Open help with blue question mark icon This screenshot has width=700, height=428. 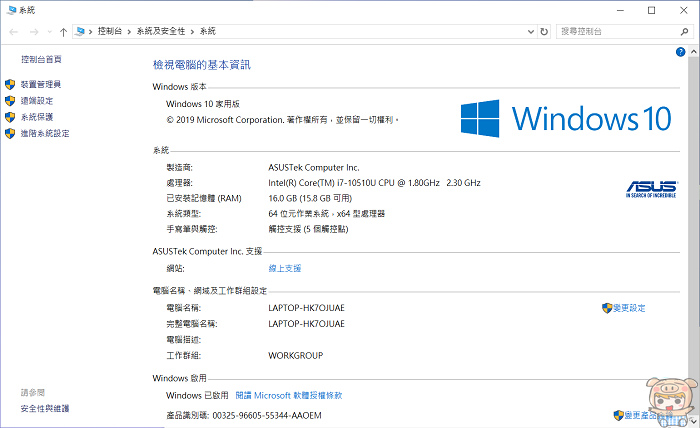(x=680, y=52)
